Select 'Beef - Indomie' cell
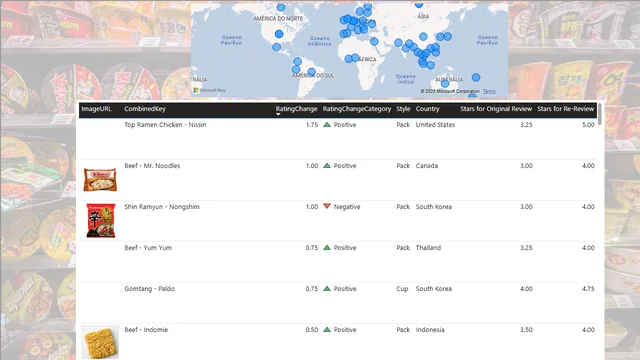Viewport: 640px width, 360px height. (146, 330)
